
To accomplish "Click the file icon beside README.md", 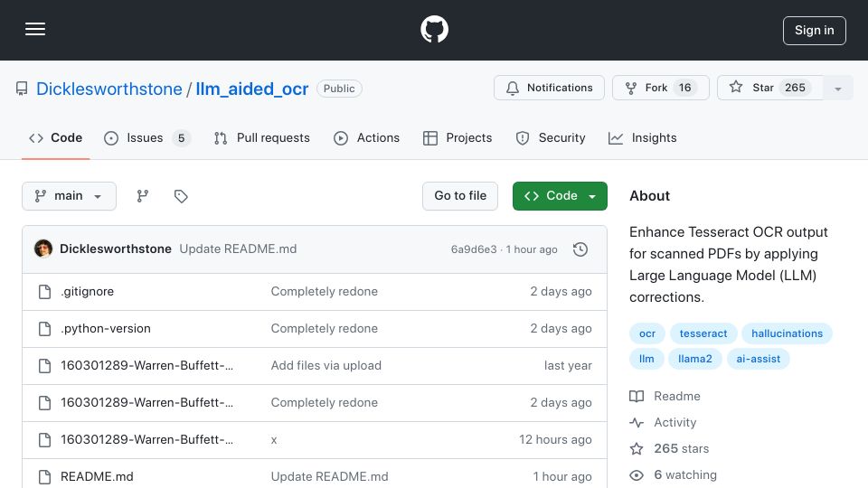I will tap(45, 477).
